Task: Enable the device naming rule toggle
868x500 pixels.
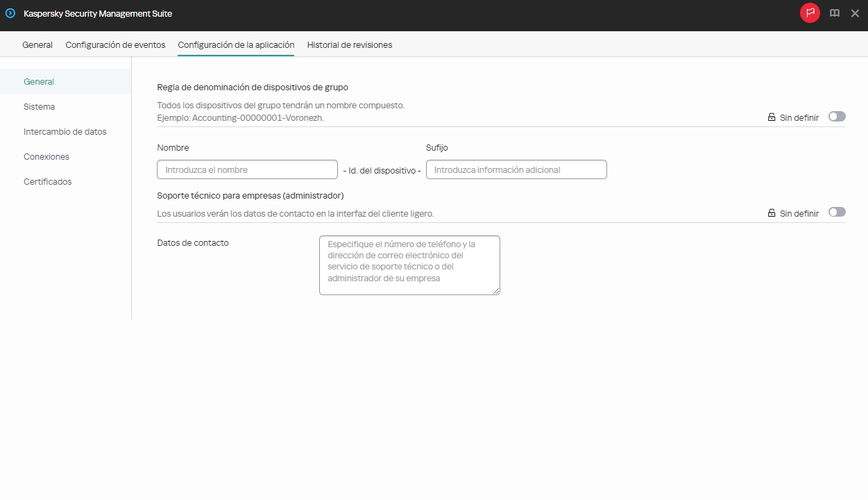Action: pos(837,116)
